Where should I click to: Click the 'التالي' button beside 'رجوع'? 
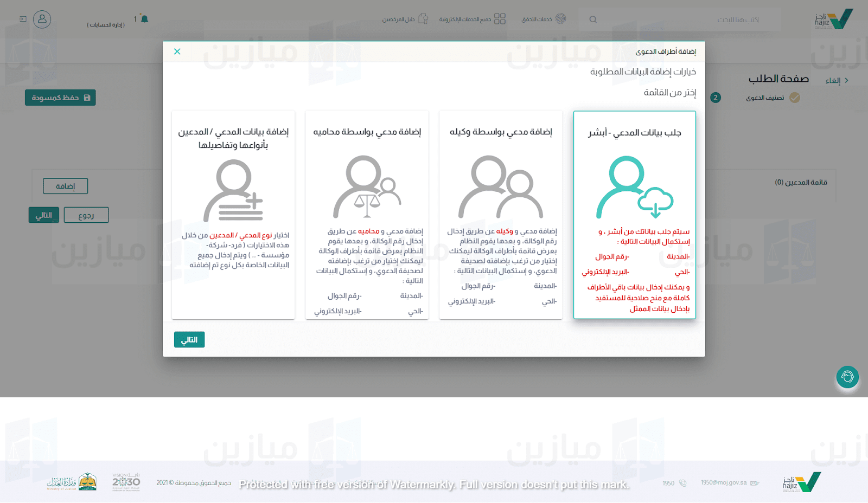click(44, 215)
